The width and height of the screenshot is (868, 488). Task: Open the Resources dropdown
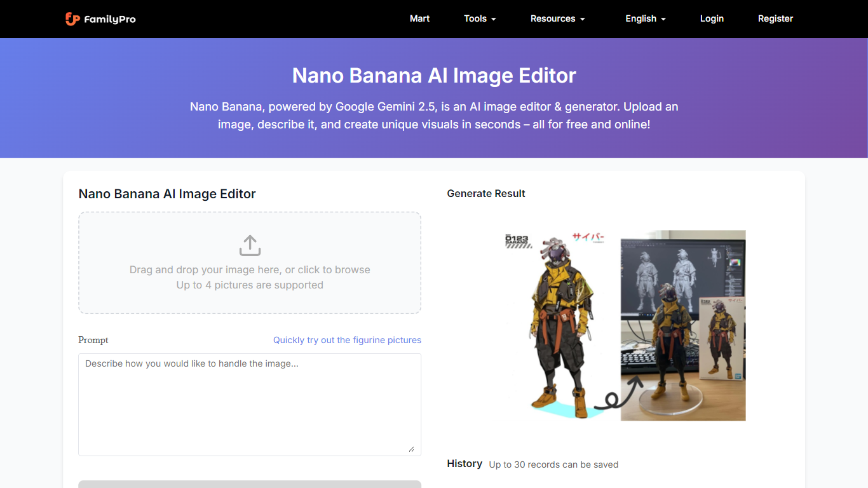557,19
